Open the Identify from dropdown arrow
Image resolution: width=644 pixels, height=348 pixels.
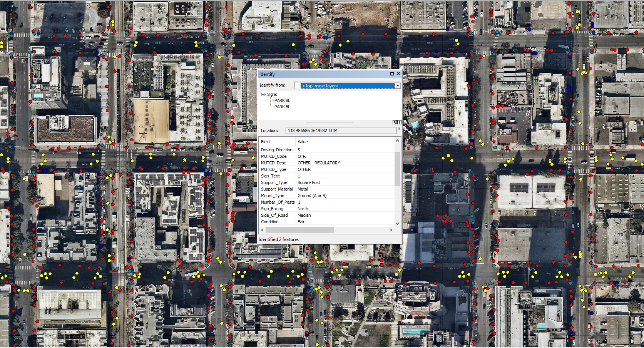398,85
